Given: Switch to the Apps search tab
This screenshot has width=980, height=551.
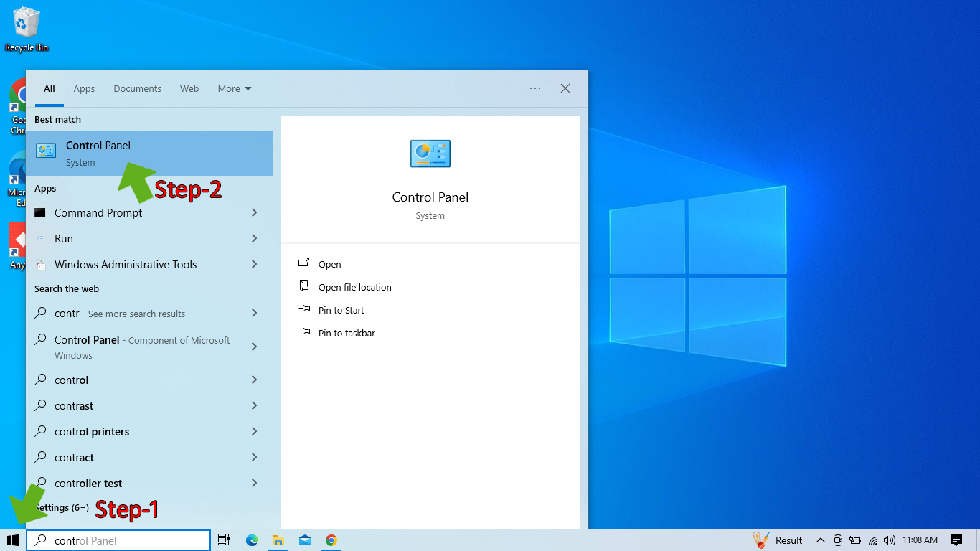Looking at the screenshot, I should (x=84, y=89).
